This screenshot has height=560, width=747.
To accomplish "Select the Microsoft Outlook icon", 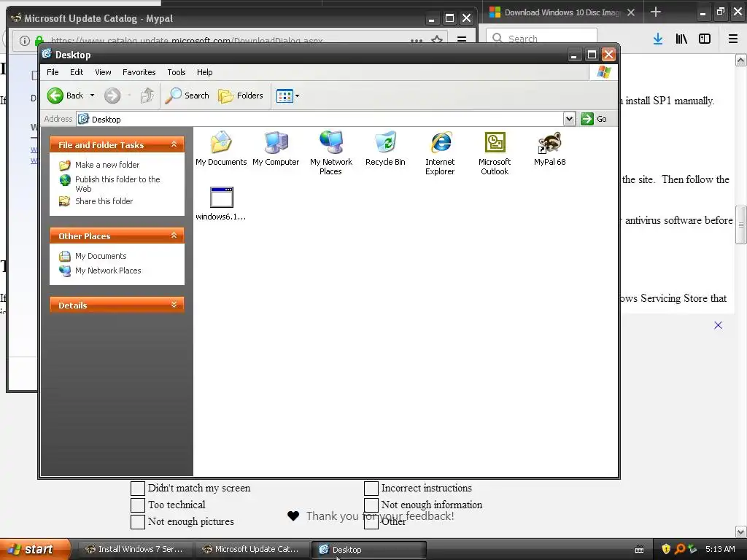I will tap(495, 153).
